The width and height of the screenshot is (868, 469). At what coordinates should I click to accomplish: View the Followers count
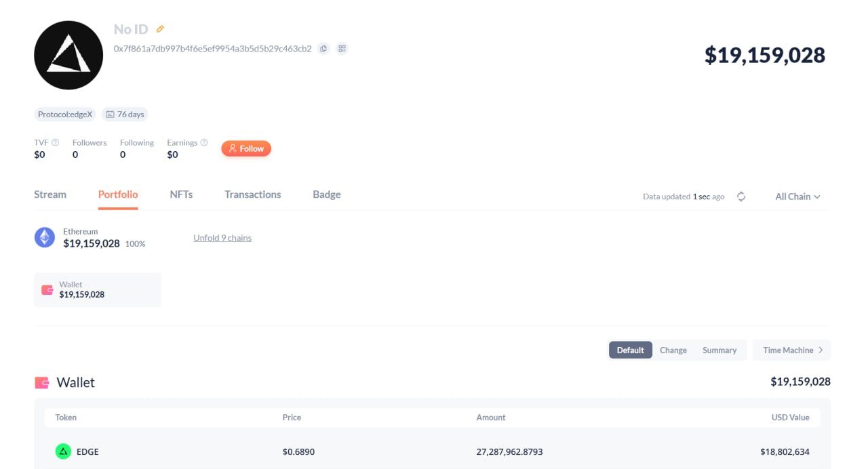click(x=75, y=155)
